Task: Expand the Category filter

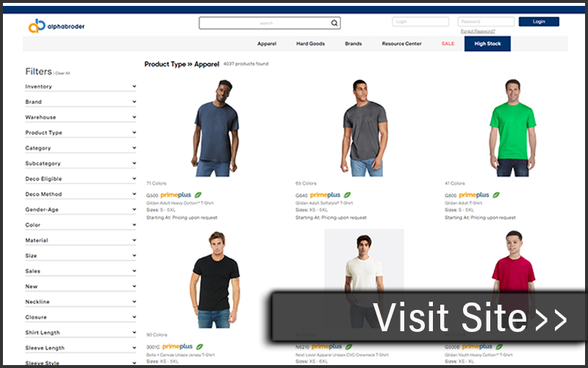Action: coord(81,149)
